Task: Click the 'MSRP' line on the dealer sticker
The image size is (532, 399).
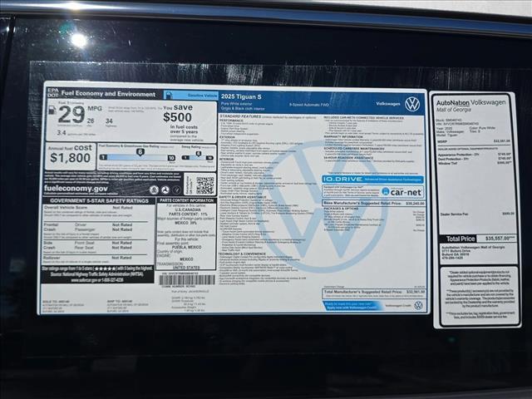Action: [474, 141]
